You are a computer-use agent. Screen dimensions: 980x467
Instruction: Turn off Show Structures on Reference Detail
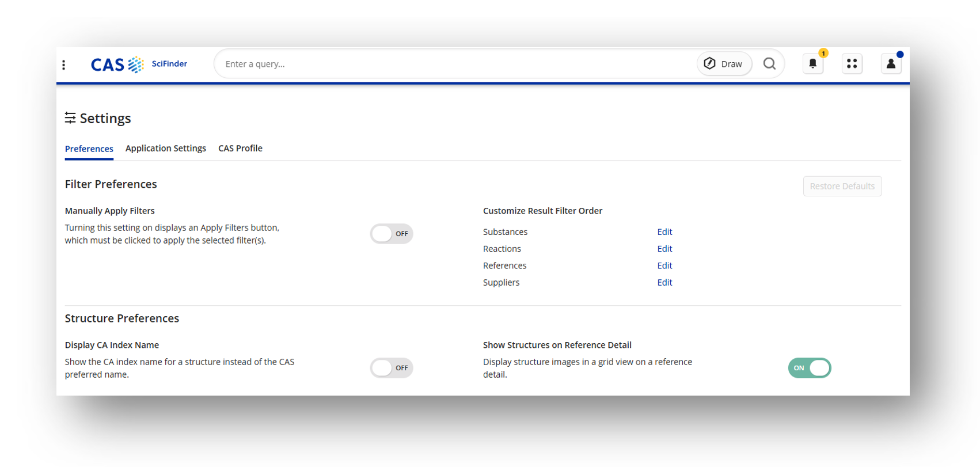[x=810, y=368]
